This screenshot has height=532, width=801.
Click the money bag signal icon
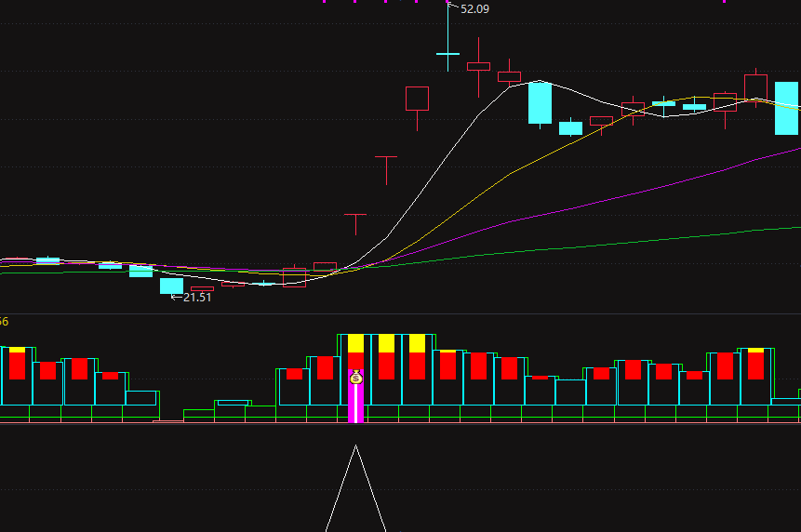[x=356, y=378]
